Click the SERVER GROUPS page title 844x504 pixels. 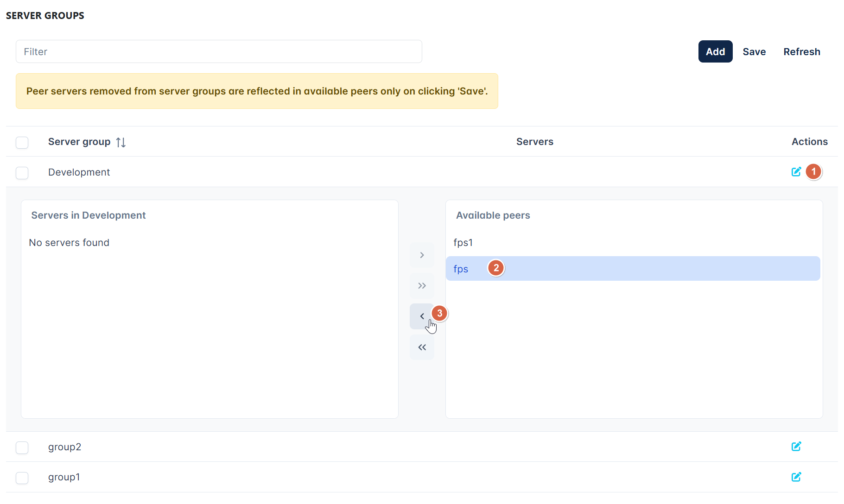[45, 16]
